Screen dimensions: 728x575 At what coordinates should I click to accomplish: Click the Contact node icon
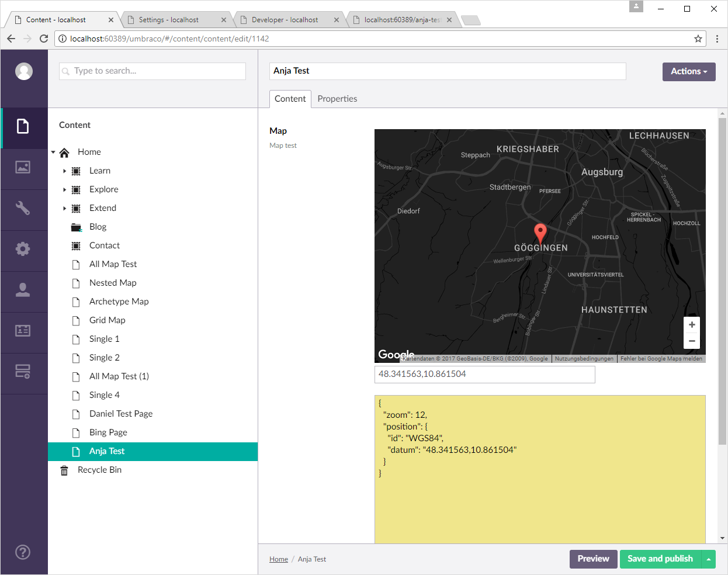76,246
